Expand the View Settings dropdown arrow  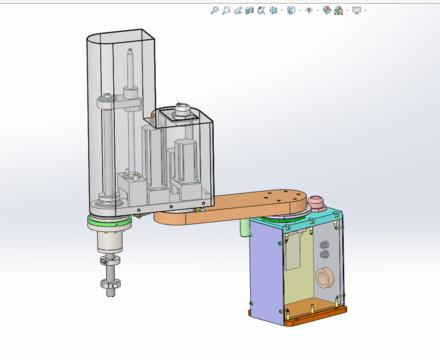point(366,11)
